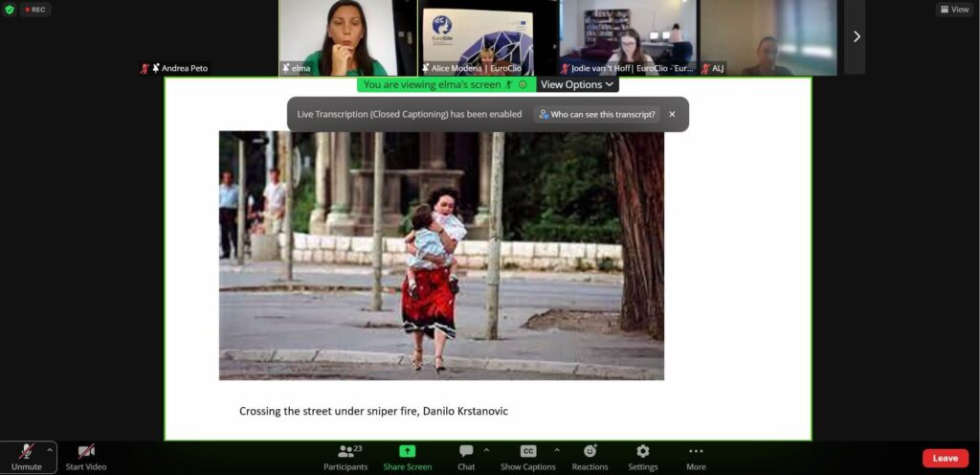Click the REC recording indicator
The width and height of the screenshot is (980, 475).
33,10
